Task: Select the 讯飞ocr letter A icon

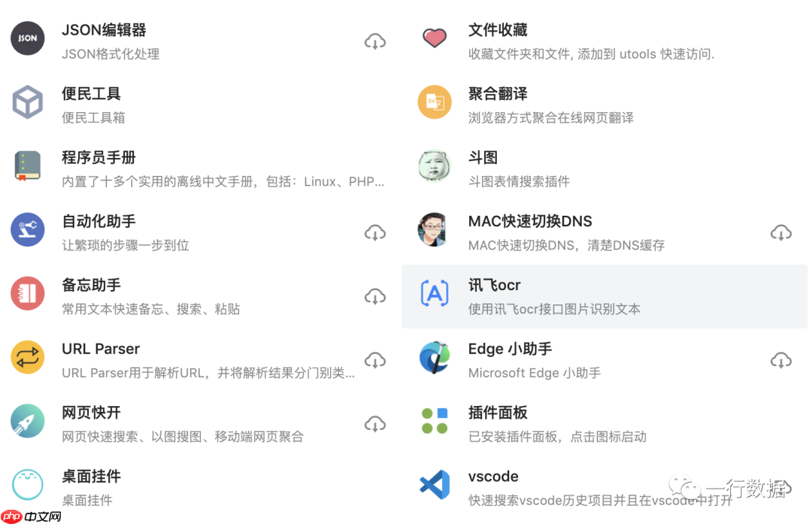Action: tap(435, 293)
